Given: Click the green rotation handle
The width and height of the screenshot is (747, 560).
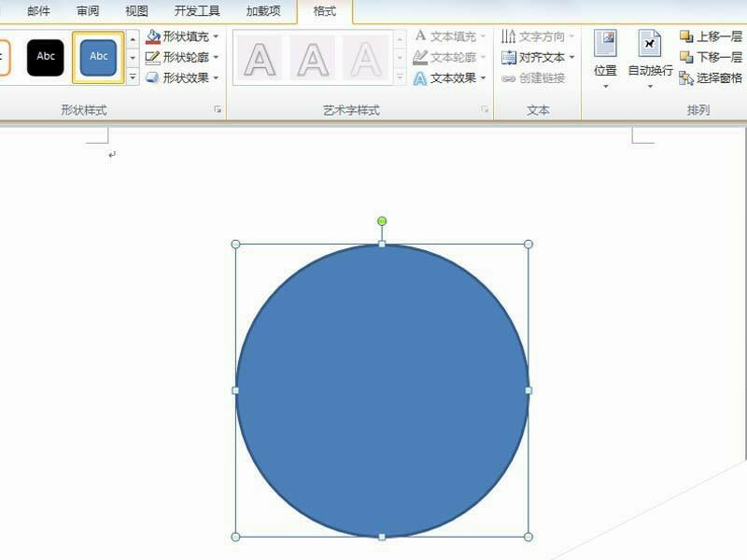Looking at the screenshot, I should click(x=382, y=221).
